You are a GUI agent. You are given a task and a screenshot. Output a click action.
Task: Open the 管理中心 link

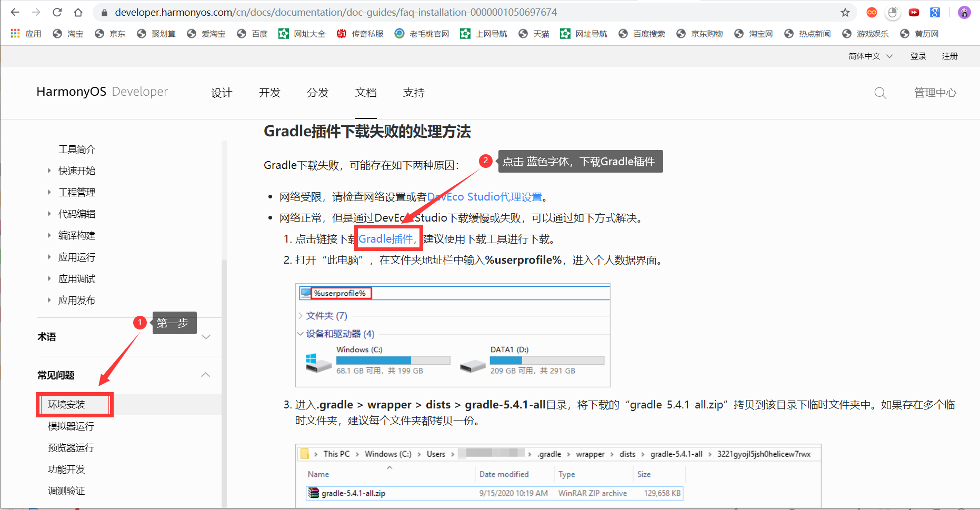coord(935,93)
